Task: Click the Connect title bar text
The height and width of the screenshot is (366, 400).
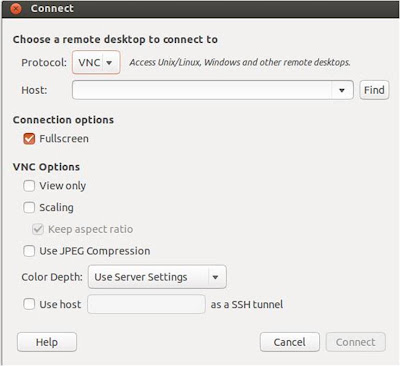Action: tap(52, 8)
